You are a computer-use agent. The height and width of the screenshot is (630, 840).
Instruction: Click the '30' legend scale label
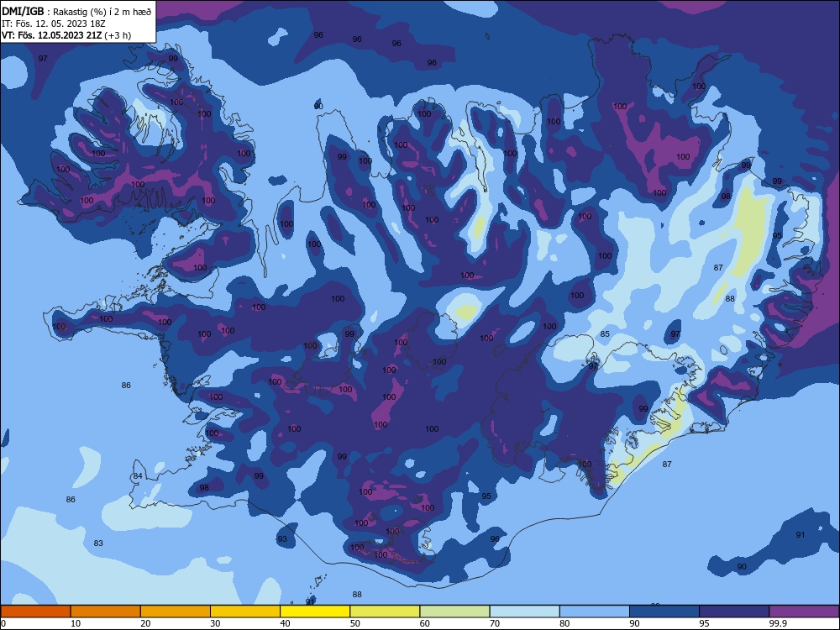click(x=215, y=623)
